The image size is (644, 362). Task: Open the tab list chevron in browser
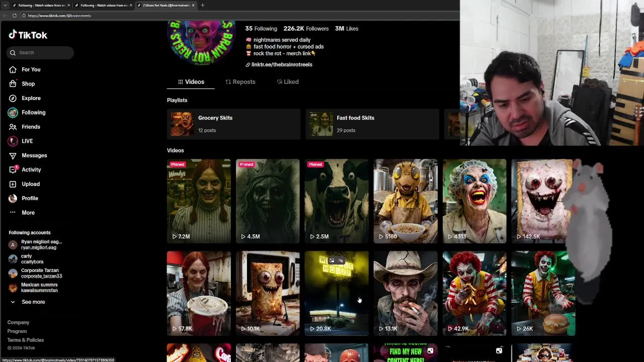pyautogui.click(x=5, y=5)
